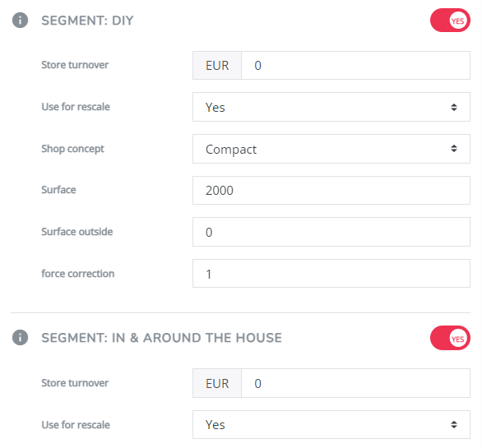Click the Surface outside label
Viewport: 482px width, 448px height.
[x=77, y=232]
